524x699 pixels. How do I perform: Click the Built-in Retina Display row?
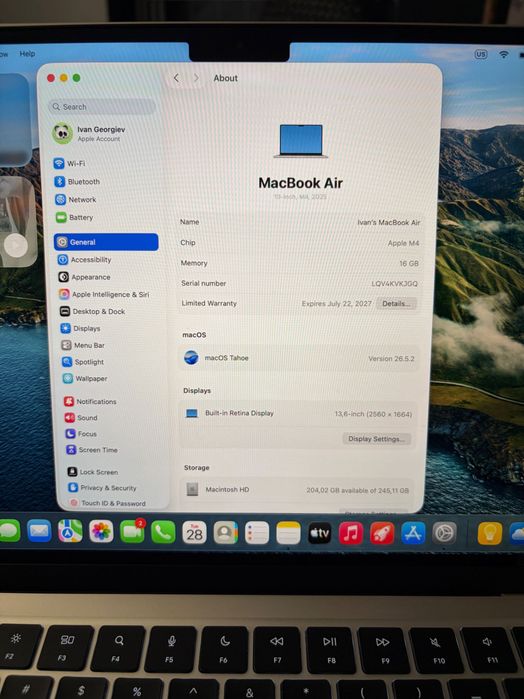(x=298, y=414)
